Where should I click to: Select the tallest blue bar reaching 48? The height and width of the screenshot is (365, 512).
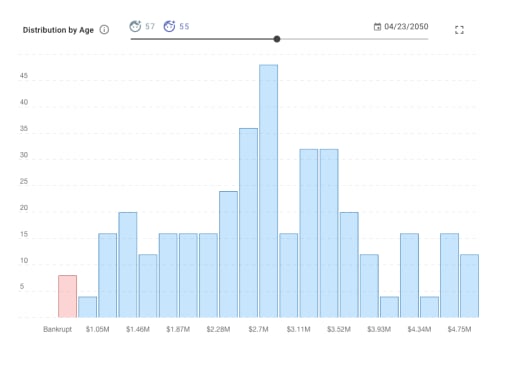point(268,191)
